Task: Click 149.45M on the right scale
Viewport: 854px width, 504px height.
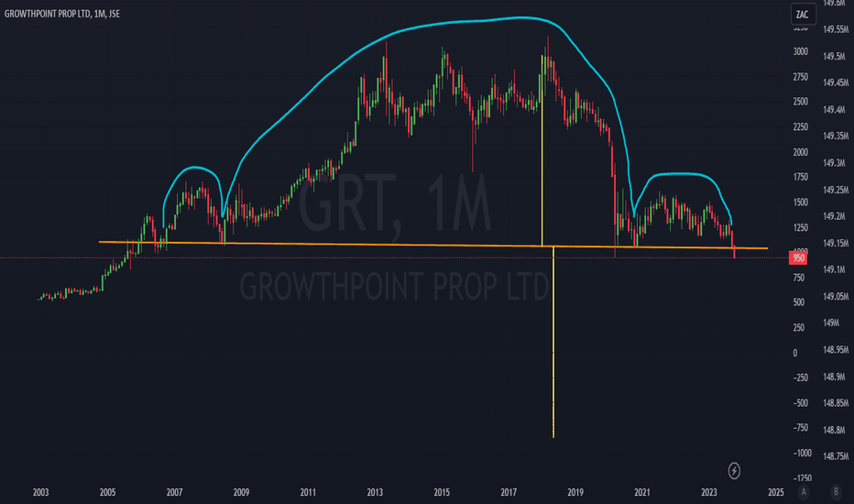Action: (x=836, y=82)
